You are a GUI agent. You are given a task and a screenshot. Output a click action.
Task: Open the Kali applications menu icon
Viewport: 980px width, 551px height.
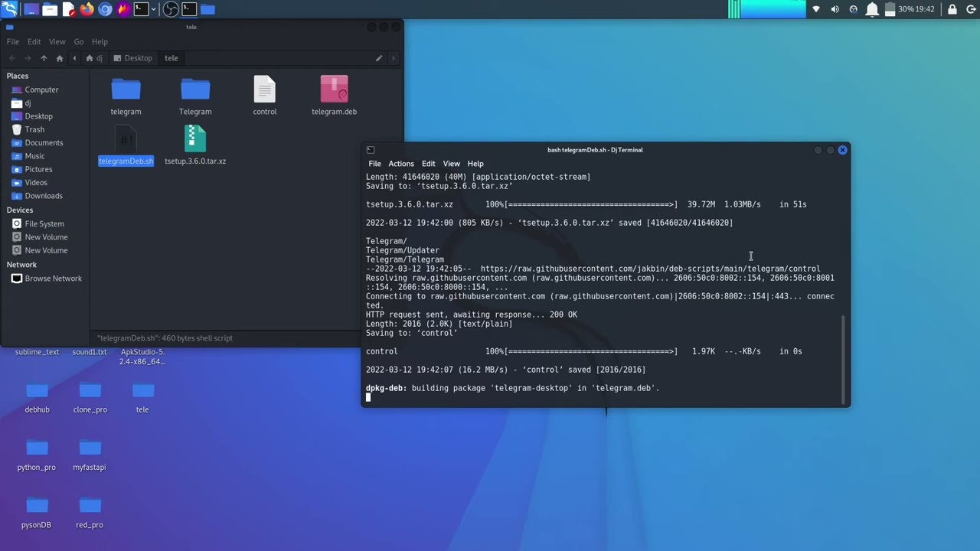[x=10, y=9]
